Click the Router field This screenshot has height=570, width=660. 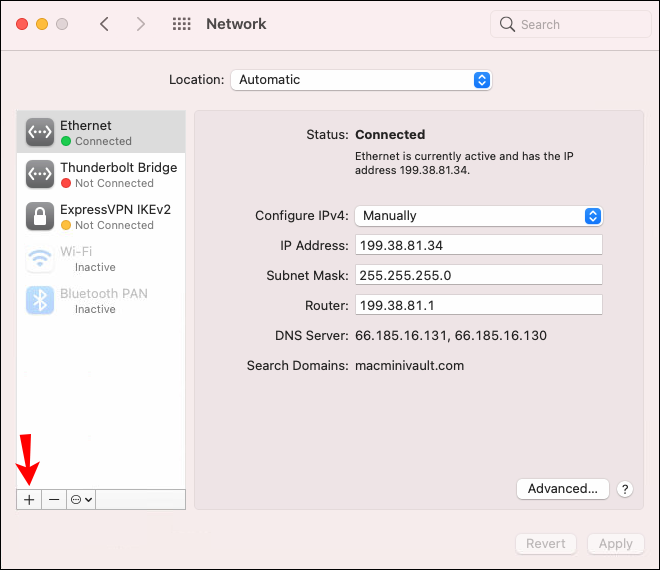pos(479,305)
